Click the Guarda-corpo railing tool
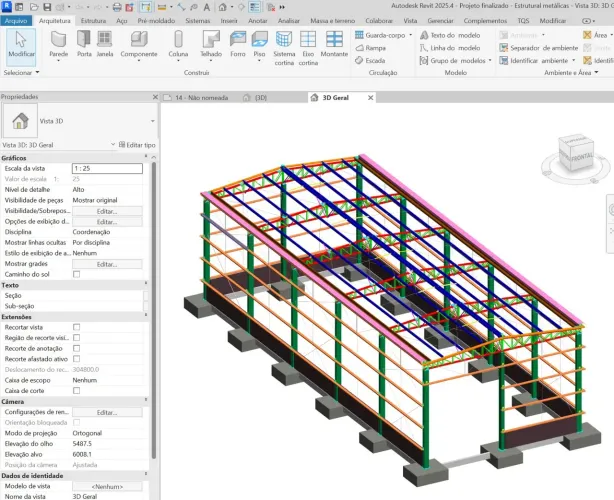Screen dimensions: 614x500 [x=380, y=35]
